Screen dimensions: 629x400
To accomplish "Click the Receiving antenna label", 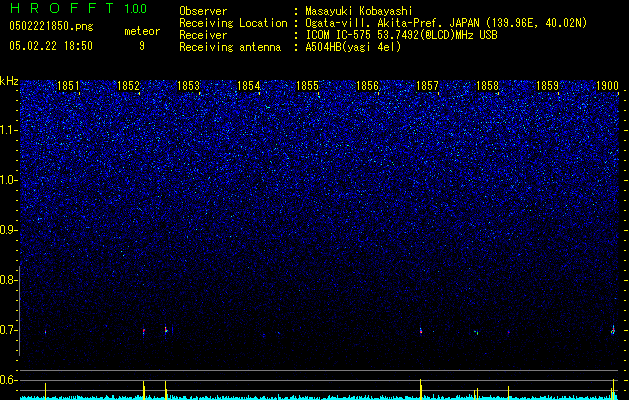I will click(230, 47).
